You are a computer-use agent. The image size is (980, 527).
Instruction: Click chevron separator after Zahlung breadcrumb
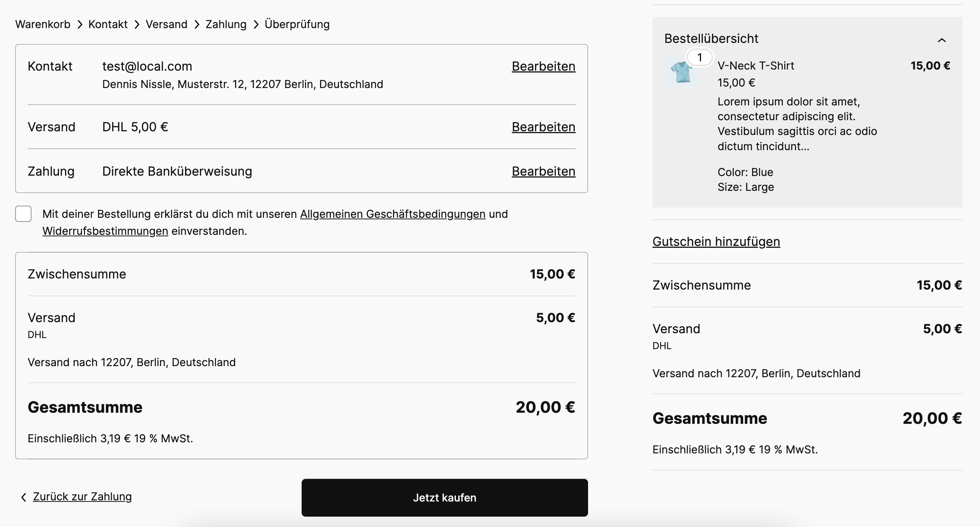pos(256,25)
